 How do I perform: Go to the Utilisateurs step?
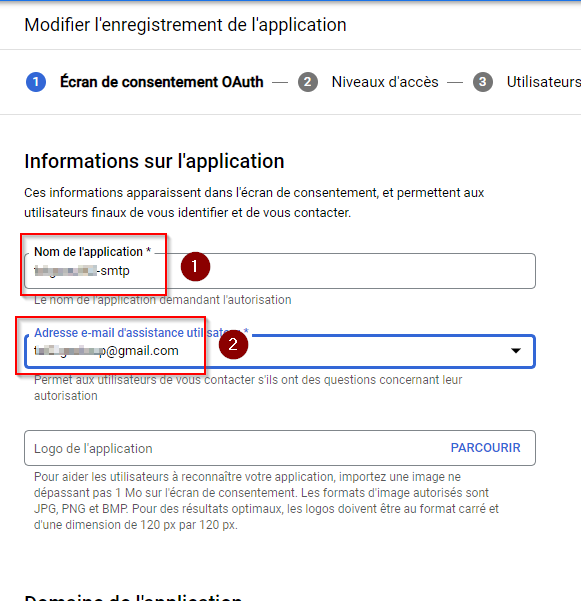click(x=543, y=82)
